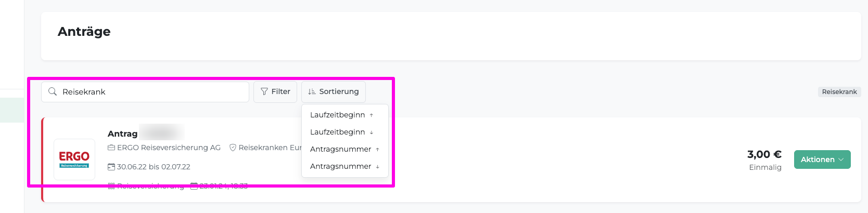Click the Reisekrank filter tag

click(x=839, y=91)
